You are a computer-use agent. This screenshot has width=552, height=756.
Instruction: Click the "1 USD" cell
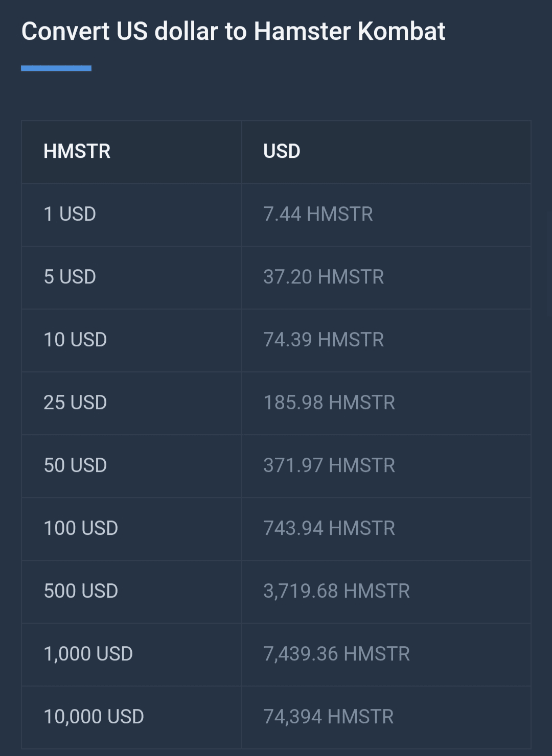pyautogui.click(x=70, y=214)
